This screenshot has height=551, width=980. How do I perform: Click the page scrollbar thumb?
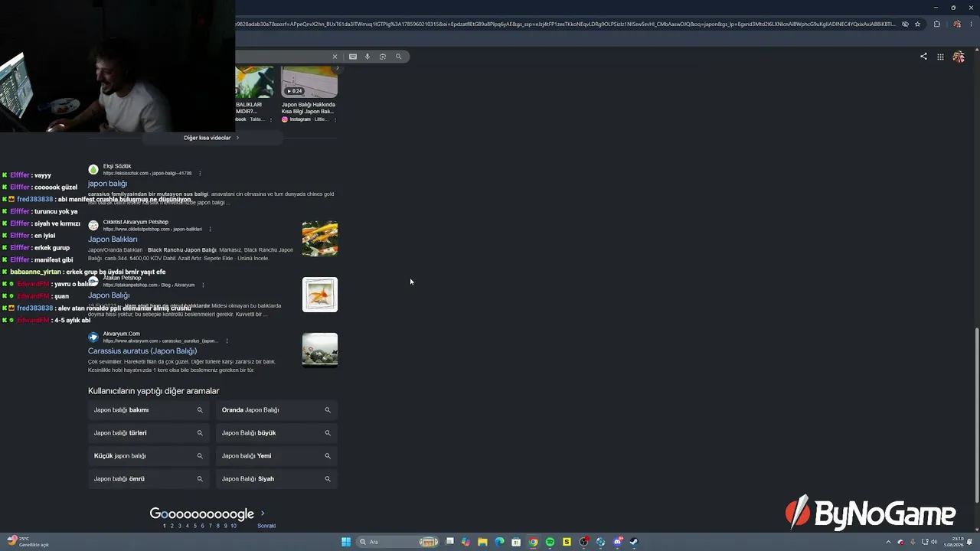pyautogui.click(x=976, y=416)
